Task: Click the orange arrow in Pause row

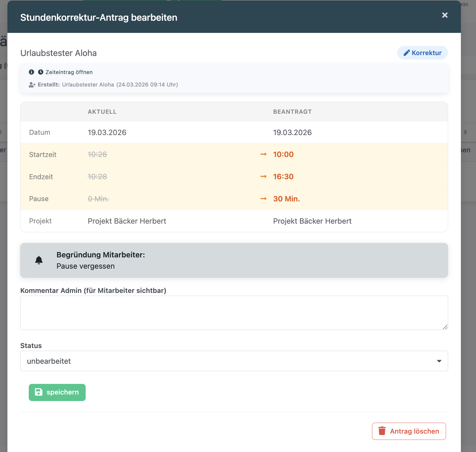Action: pos(263,199)
